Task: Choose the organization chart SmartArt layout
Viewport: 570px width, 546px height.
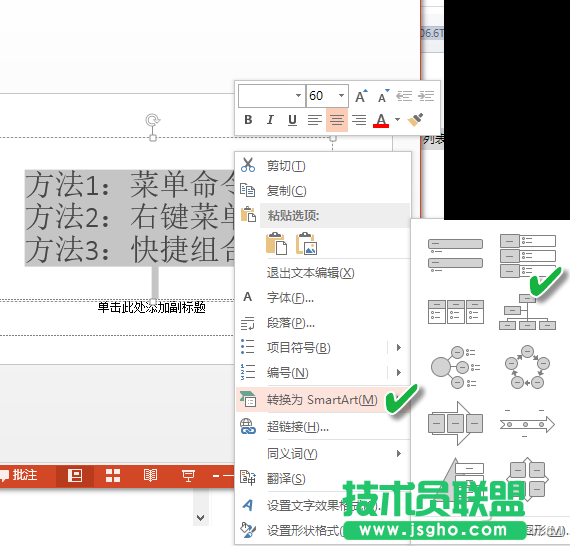Action: tap(527, 312)
